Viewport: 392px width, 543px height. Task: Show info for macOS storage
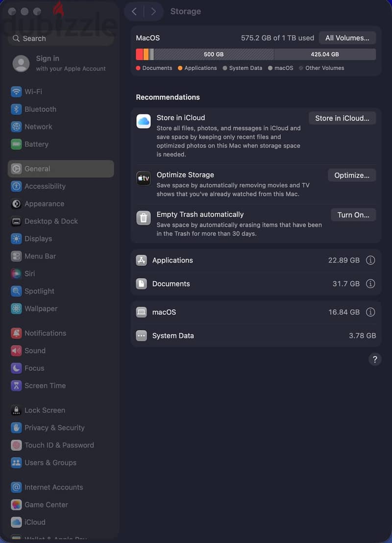click(x=370, y=312)
